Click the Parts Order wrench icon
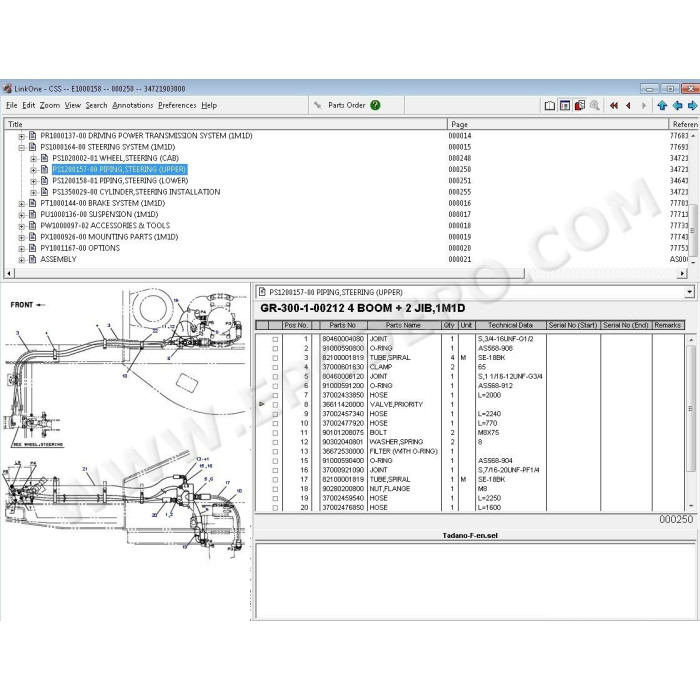Screen dimensions: 700x700 tap(318, 105)
